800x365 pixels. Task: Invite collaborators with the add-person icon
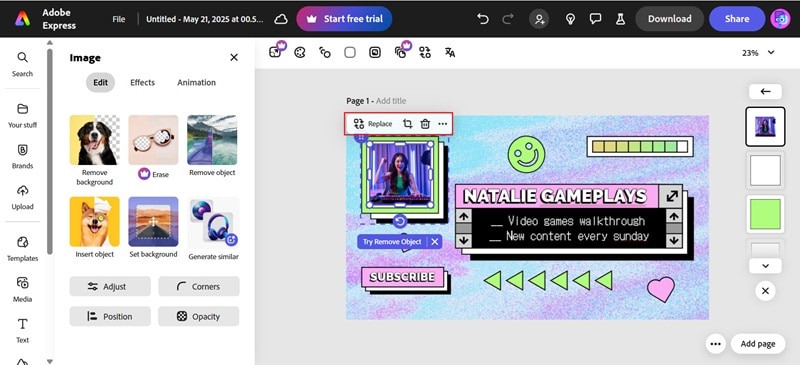click(x=539, y=19)
